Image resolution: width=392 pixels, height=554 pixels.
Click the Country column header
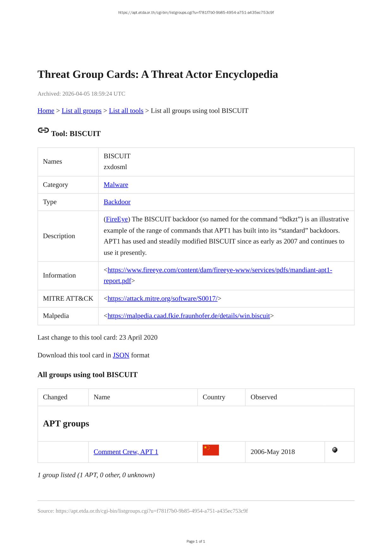[x=214, y=397]
